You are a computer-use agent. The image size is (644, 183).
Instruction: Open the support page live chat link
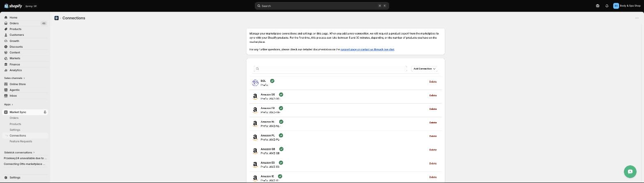(367, 49)
